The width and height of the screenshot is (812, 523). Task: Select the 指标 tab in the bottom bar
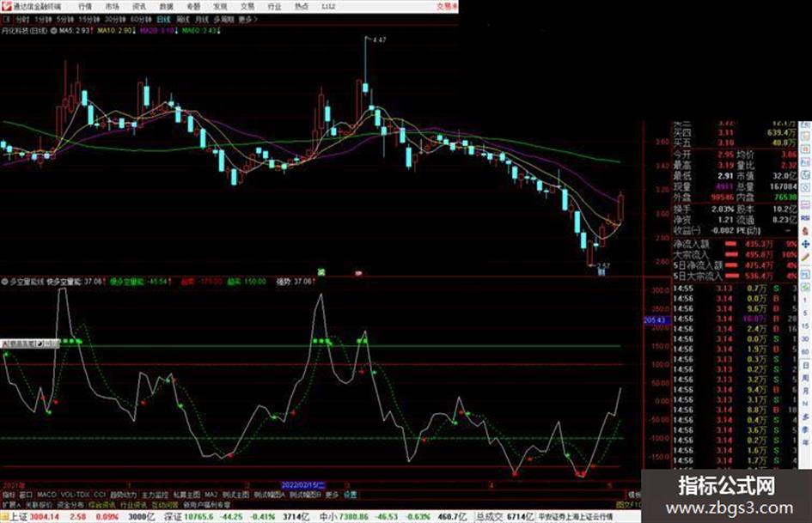(x=9, y=495)
